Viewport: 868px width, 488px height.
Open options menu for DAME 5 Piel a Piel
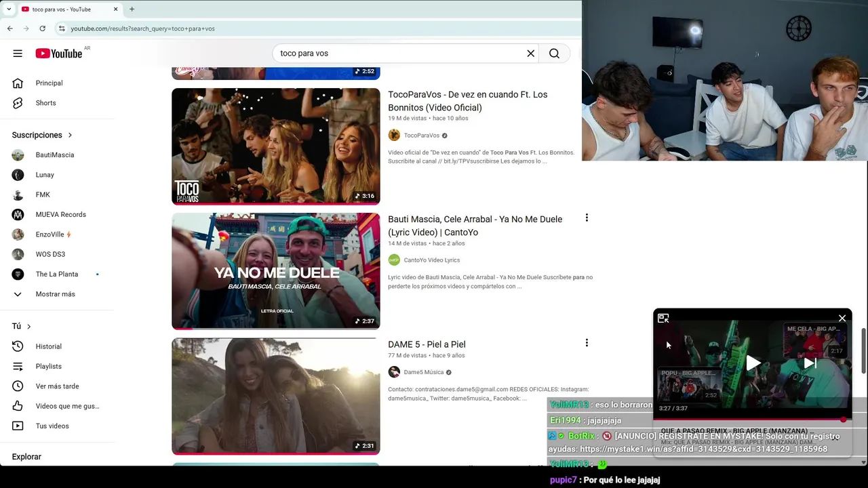click(x=587, y=343)
